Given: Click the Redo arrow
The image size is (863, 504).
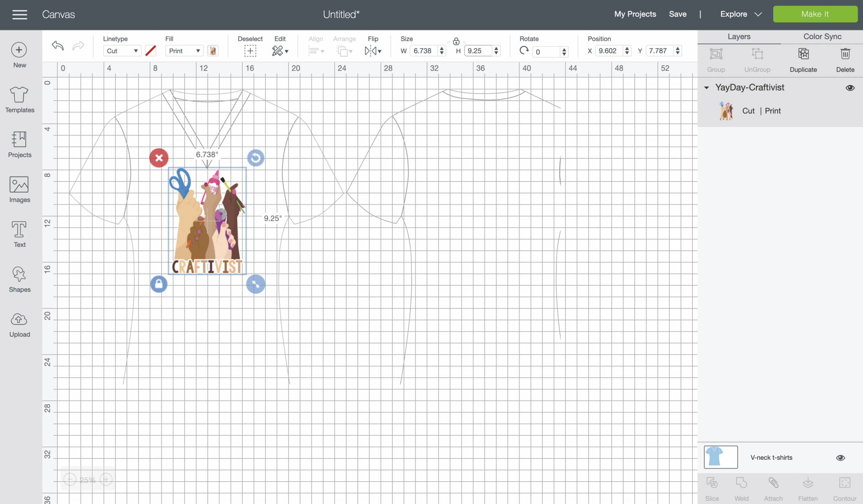Looking at the screenshot, I should pyautogui.click(x=78, y=46).
